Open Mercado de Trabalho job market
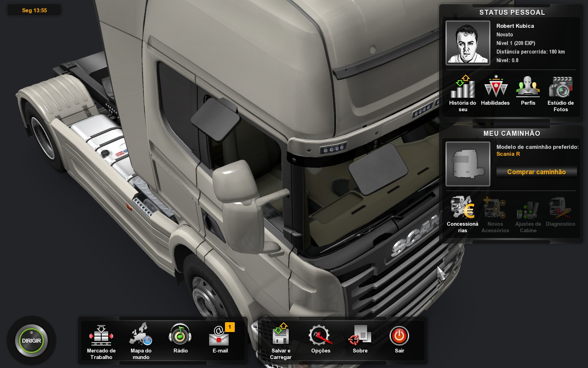This screenshot has height=368, width=588. [101, 342]
